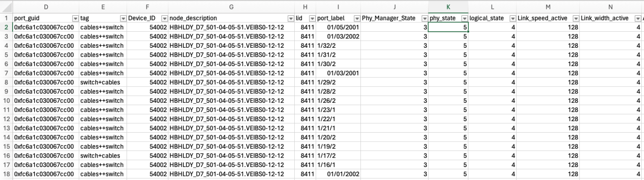Expand the Link_width_active filter dropdown

pyautogui.click(x=637, y=18)
